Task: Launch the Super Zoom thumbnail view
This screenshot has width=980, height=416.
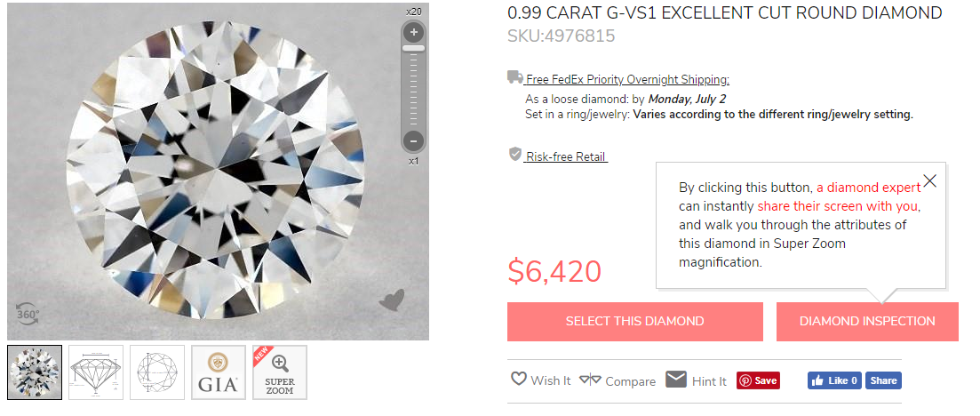Action: 280,372
